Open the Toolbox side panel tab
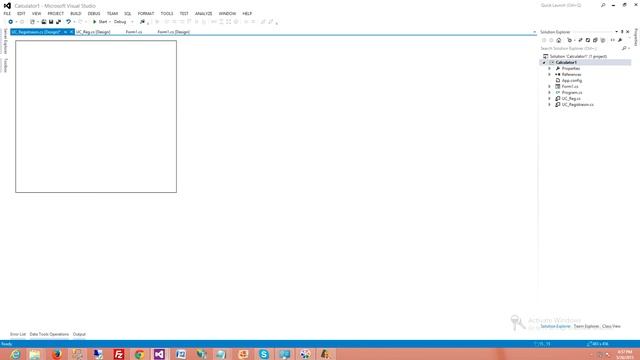Viewport: 640px width, 360px height. 6,66
